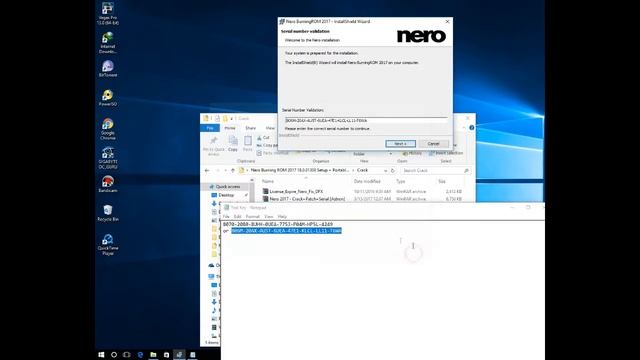Open the QuickTime Player desktop icon
Viewport: 640px width, 360px height.
pos(108,244)
